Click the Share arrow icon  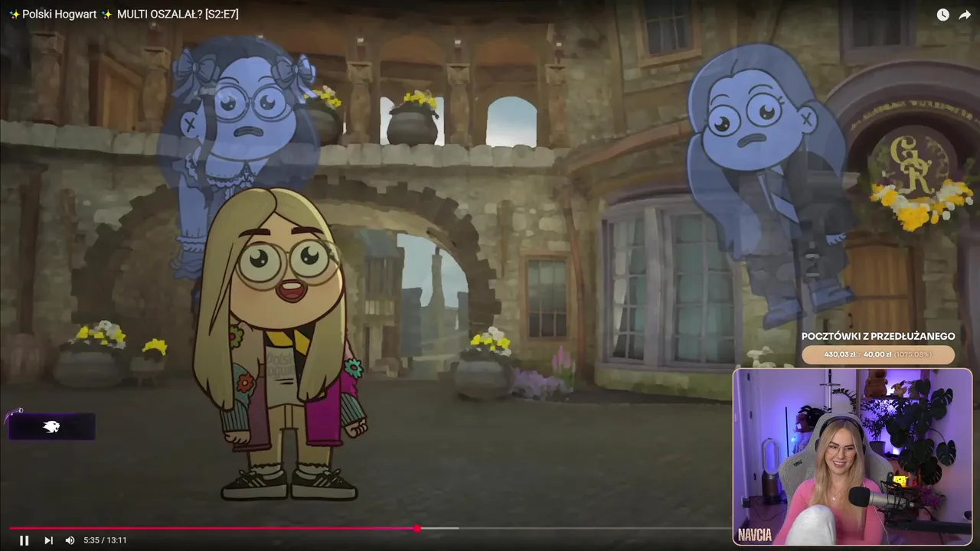[965, 15]
